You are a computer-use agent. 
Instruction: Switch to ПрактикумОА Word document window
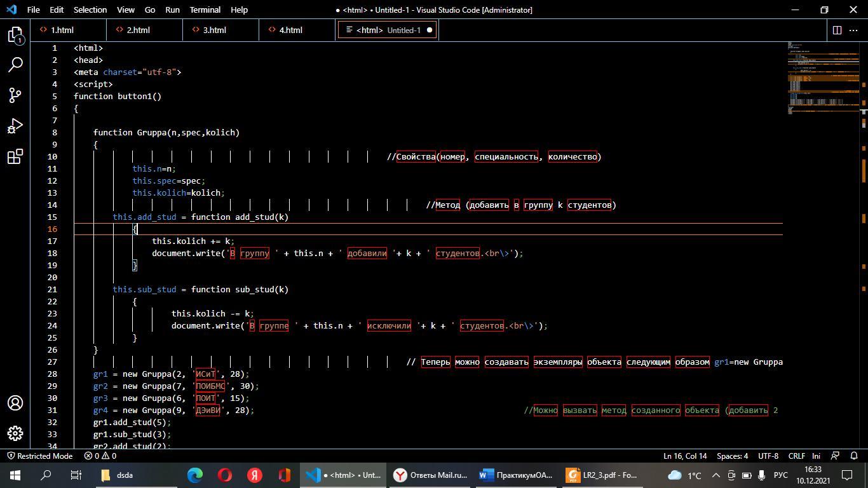pyautogui.click(x=516, y=475)
